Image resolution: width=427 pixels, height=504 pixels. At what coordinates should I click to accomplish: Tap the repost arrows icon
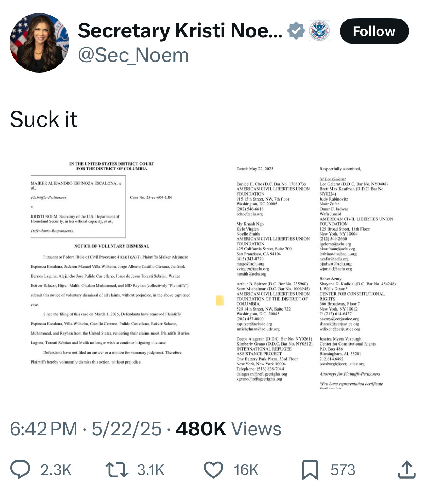click(117, 470)
